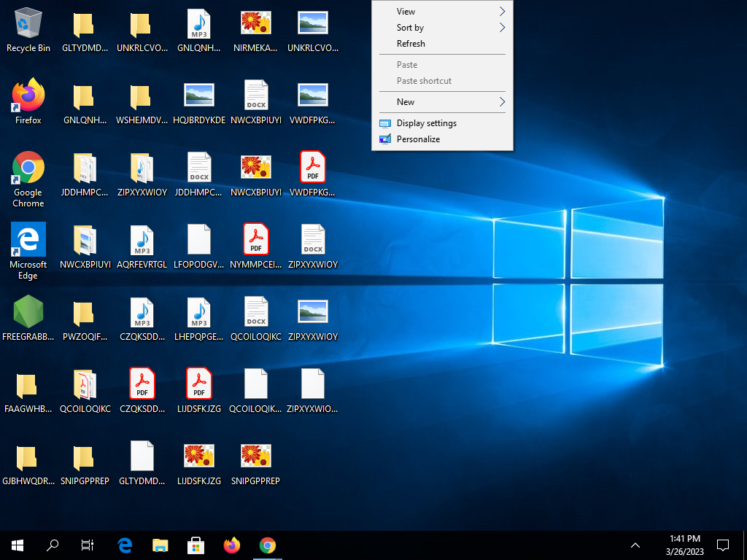Screen dimensions: 747x560
Task: Click the Task View taskbar button
Action: pos(88,545)
